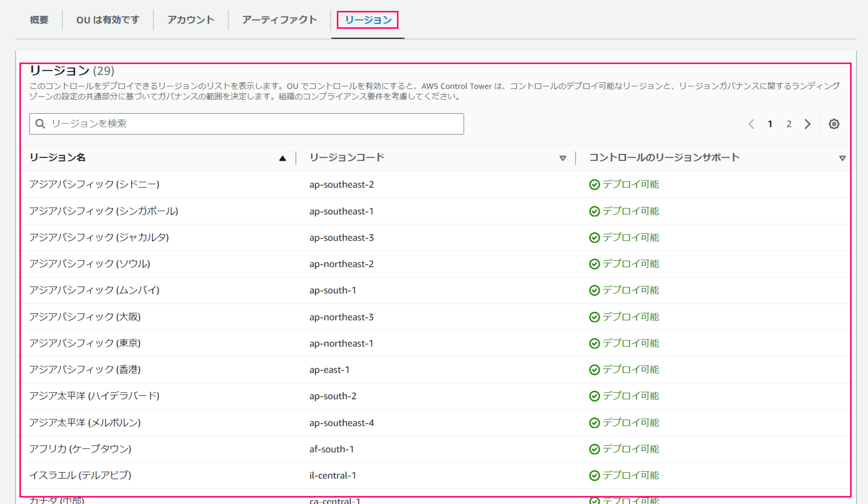Click デプロイ可能 status for シドニー row
Image resolution: width=868 pixels, height=504 pixels.
tap(631, 184)
